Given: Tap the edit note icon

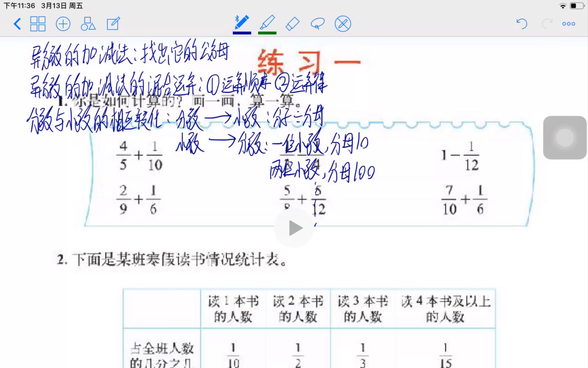Looking at the screenshot, I should tap(114, 24).
